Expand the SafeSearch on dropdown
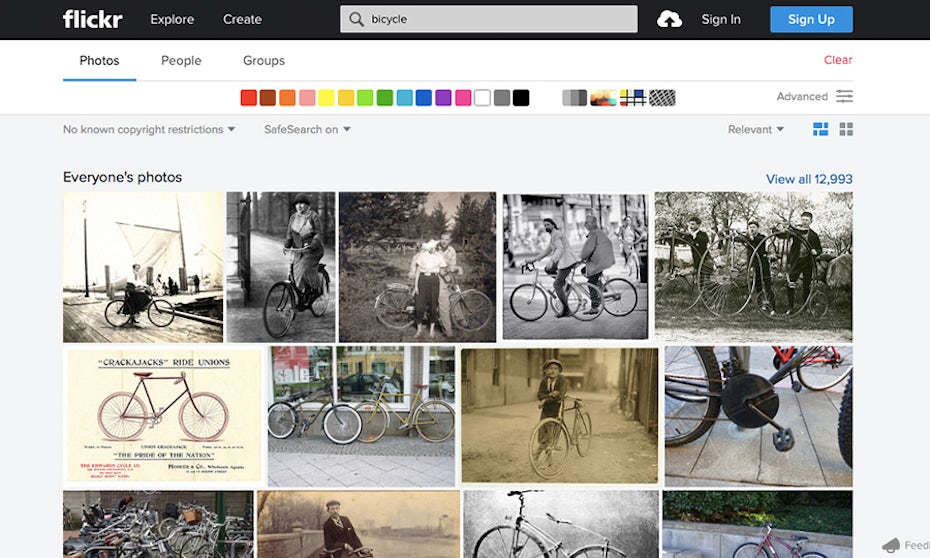This screenshot has height=558, width=930. (x=307, y=129)
